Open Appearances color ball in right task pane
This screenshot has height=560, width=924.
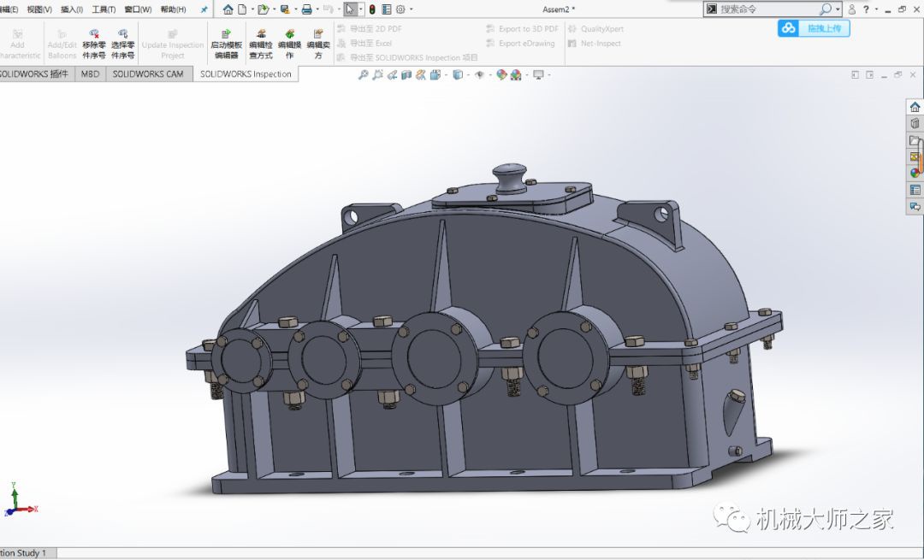click(915, 174)
